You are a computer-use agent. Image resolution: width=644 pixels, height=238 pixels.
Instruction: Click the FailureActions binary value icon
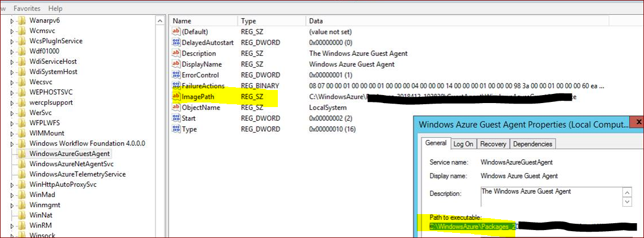coord(176,86)
